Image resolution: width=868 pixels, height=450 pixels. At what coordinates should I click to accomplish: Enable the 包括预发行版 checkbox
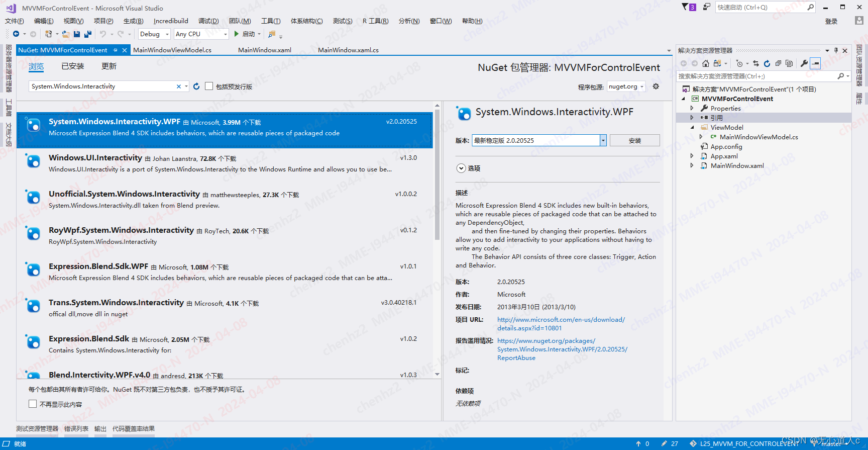tap(209, 86)
